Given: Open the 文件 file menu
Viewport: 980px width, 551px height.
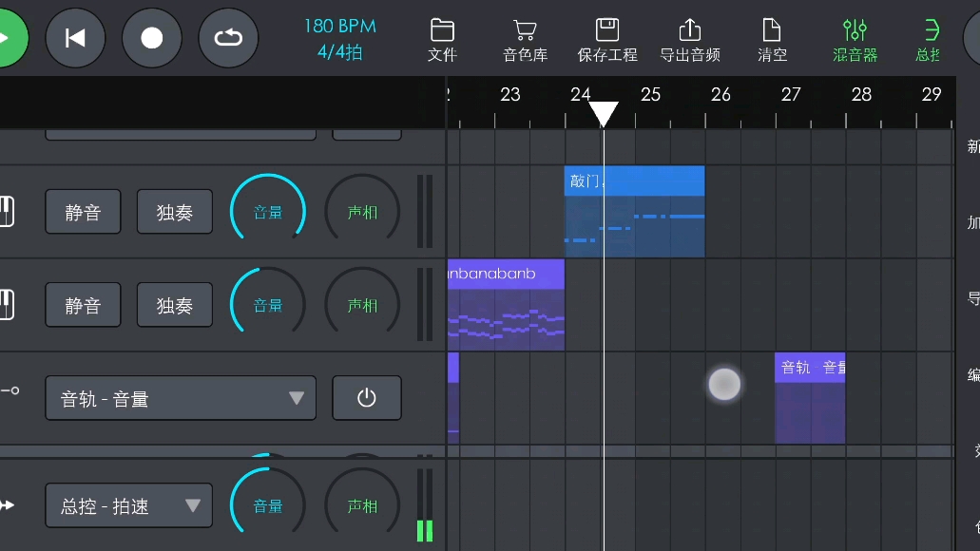Looking at the screenshot, I should (443, 40).
